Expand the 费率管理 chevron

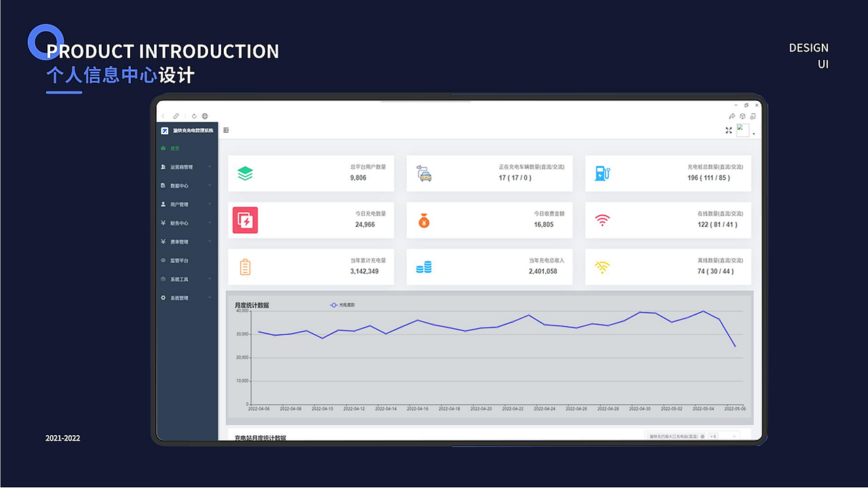(x=210, y=241)
